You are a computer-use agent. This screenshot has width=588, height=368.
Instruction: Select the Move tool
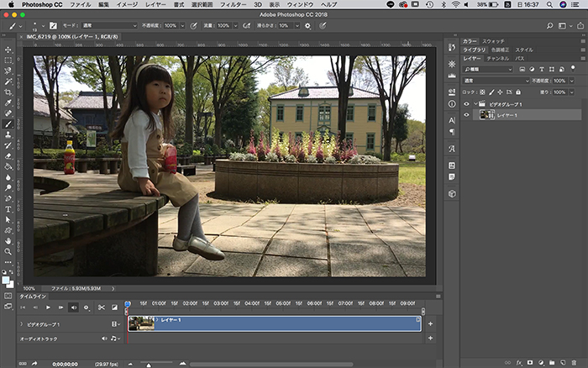8,50
